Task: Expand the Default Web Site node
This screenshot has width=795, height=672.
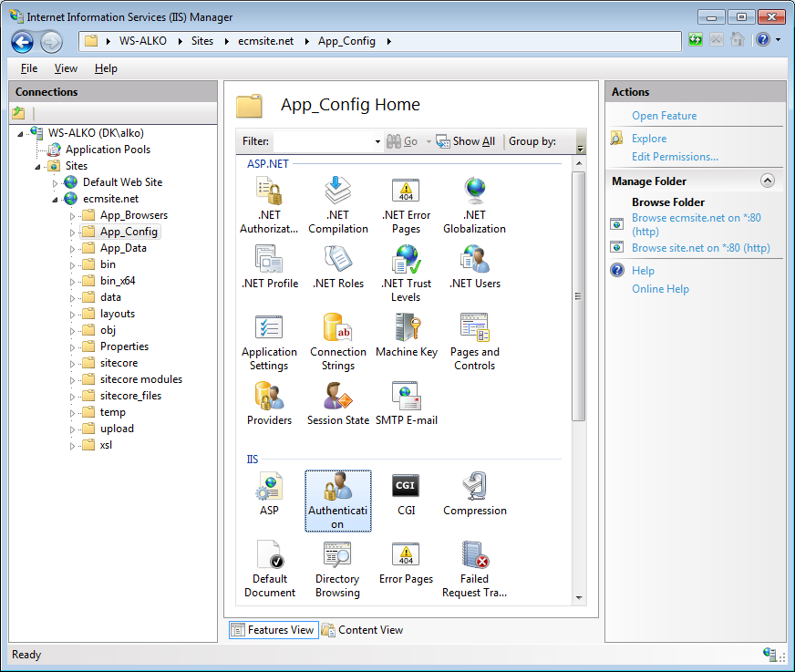Action: pyautogui.click(x=55, y=183)
